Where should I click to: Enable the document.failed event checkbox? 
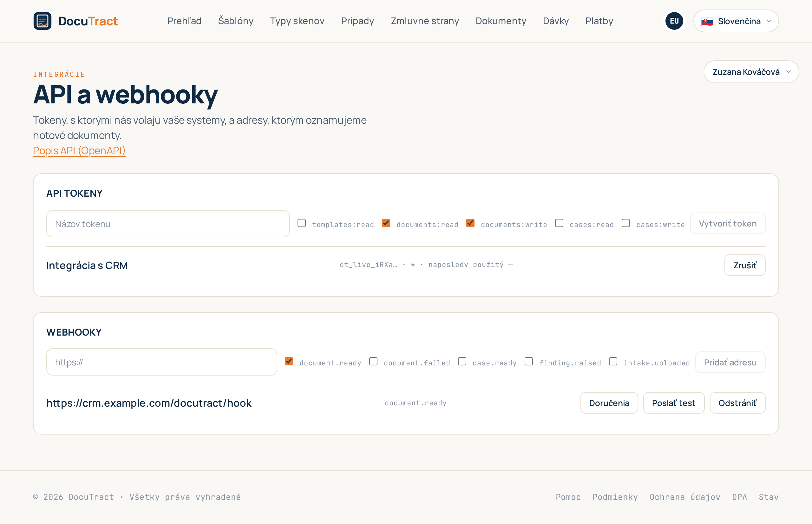click(373, 361)
